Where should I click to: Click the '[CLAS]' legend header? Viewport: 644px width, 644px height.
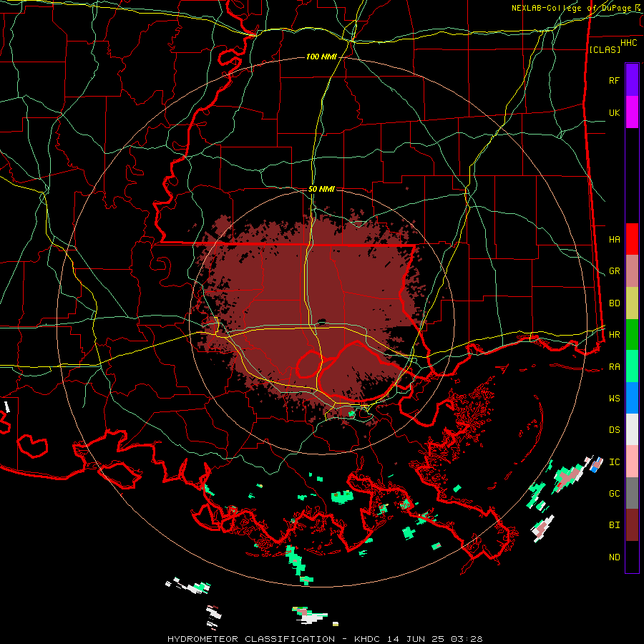click(605, 49)
